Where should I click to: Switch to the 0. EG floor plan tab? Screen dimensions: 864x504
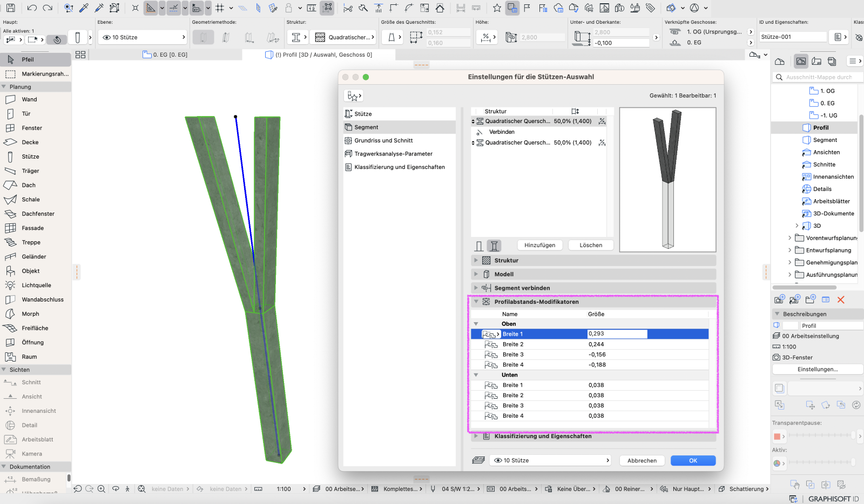(165, 55)
